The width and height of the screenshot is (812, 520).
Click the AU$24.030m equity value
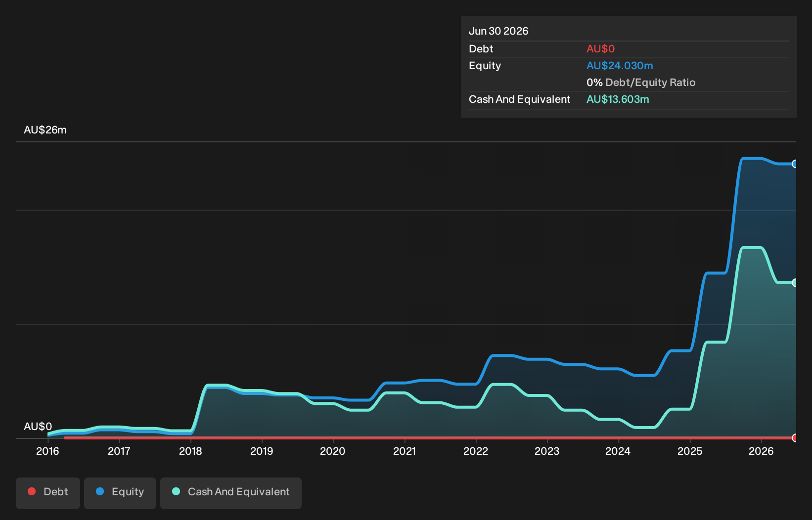(620, 66)
